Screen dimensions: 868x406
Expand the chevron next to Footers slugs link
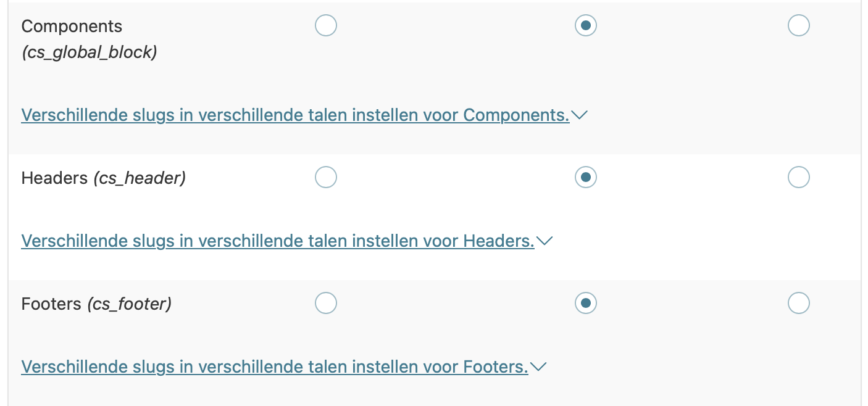538,367
